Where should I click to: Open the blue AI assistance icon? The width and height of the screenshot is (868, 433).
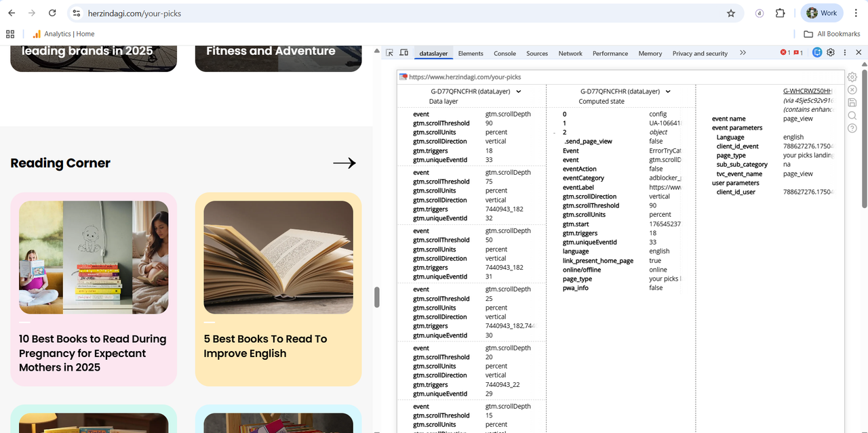click(817, 52)
